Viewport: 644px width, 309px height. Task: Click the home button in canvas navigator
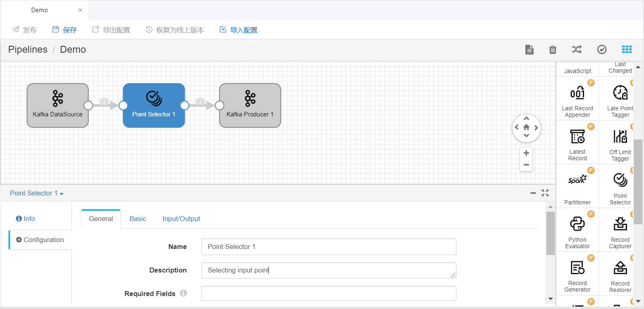pos(526,127)
